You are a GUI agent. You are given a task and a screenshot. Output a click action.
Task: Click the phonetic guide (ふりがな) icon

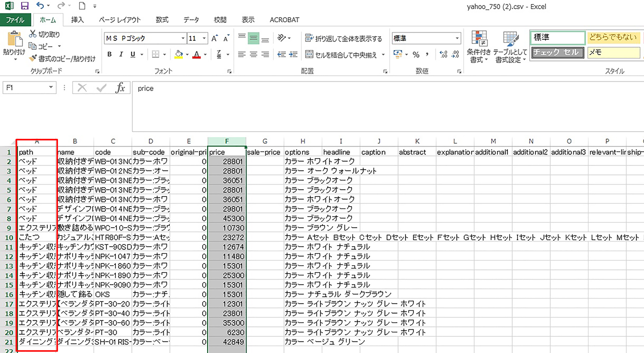click(219, 54)
